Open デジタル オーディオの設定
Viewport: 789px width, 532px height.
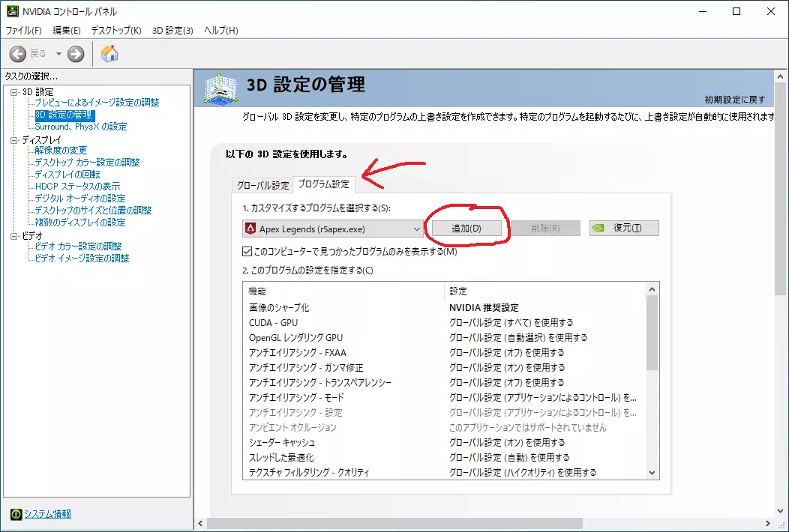[80, 199]
